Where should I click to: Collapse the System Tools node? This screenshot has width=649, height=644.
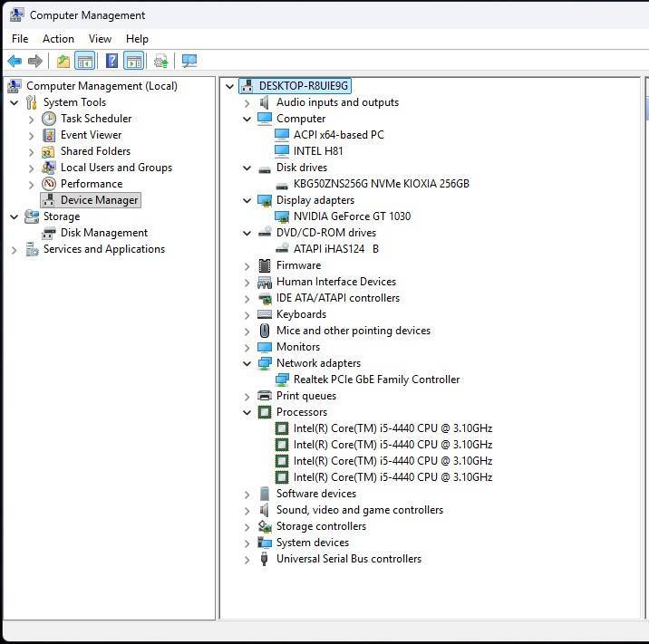(x=14, y=102)
